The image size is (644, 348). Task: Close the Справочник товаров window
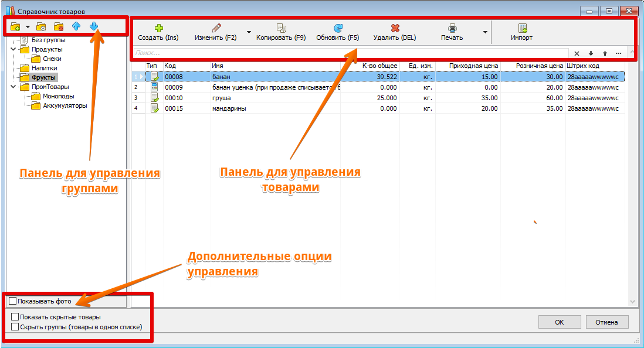click(629, 11)
